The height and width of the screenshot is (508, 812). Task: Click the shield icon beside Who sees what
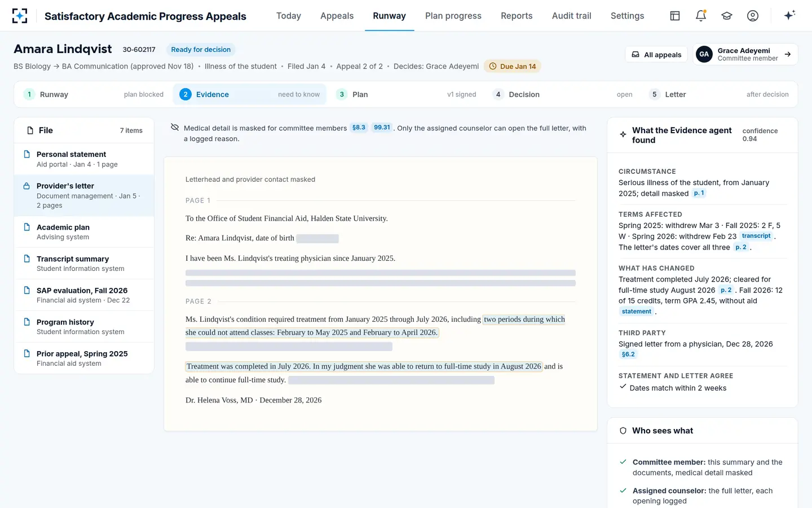point(623,431)
